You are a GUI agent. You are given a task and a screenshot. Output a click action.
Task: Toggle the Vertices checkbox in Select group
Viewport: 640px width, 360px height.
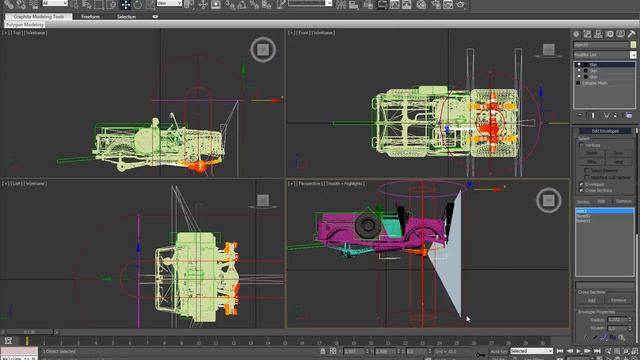click(x=582, y=145)
